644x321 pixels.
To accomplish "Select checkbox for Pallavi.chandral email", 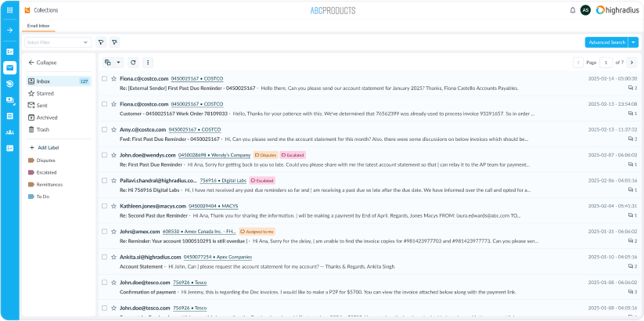I will (x=104, y=180).
